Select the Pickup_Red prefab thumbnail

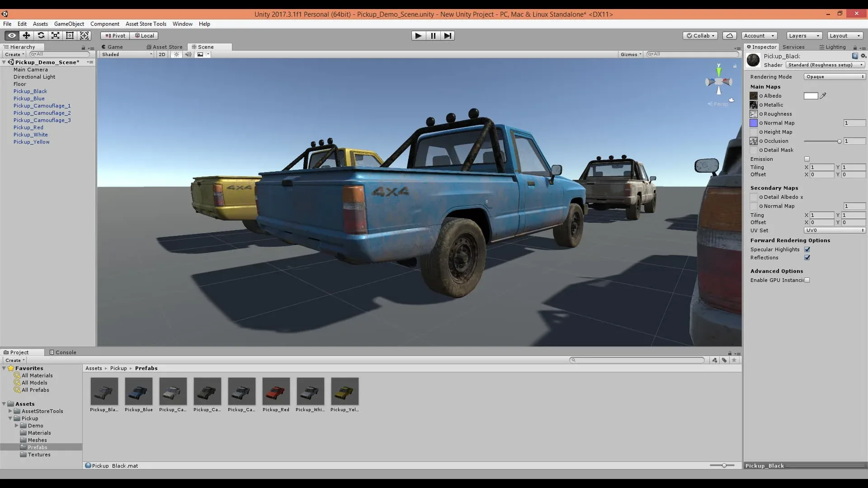(276, 391)
